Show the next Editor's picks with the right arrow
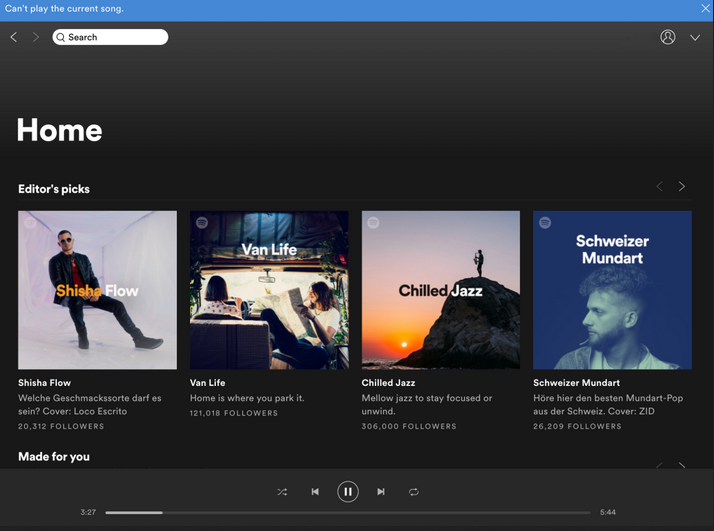 tap(682, 186)
